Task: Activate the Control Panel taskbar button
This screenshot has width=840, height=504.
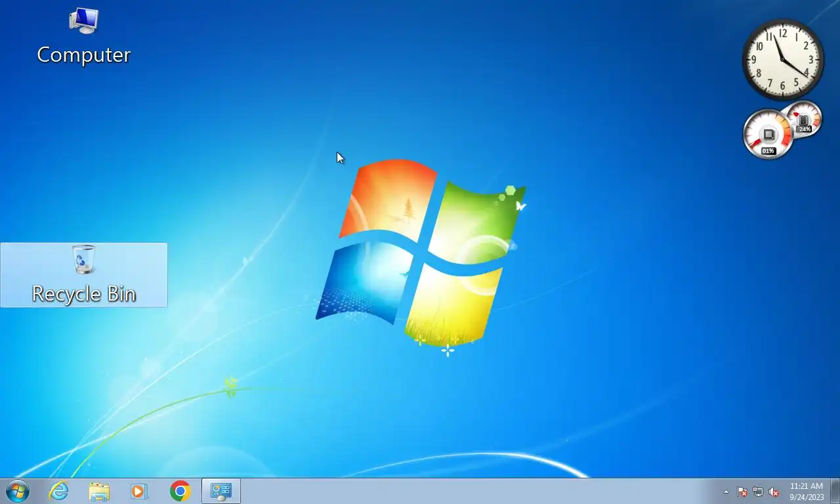Action: (x=221, y=491)
